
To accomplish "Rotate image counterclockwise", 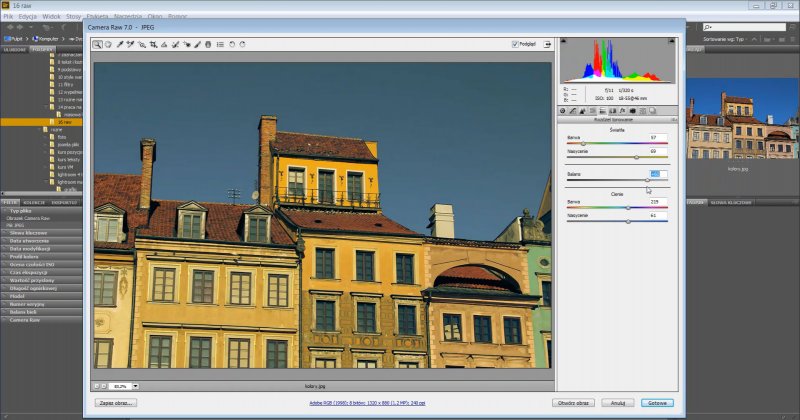I will tap(231, 44).
